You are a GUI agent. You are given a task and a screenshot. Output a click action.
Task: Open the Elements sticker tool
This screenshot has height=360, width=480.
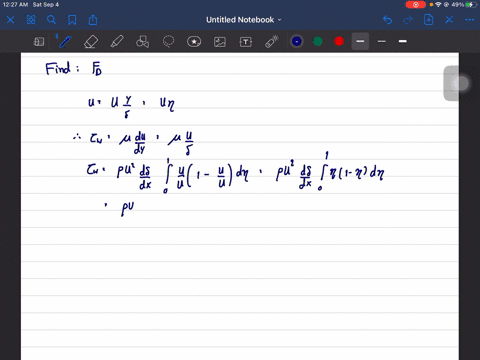pos(194,42)
